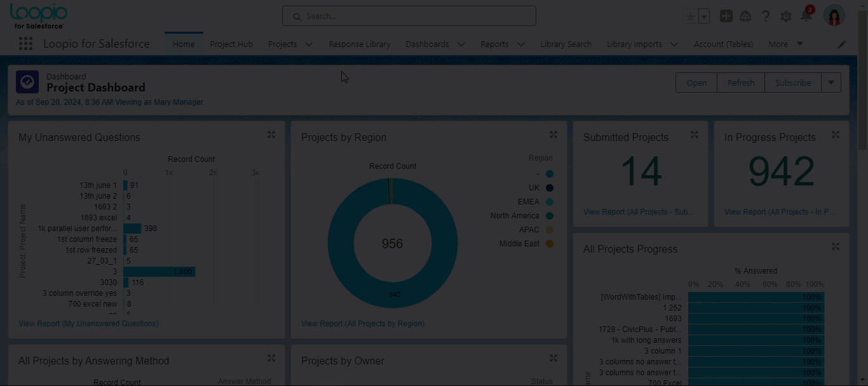Click the 398 bar in Unanswered Questions

click(x=132, y=229)
